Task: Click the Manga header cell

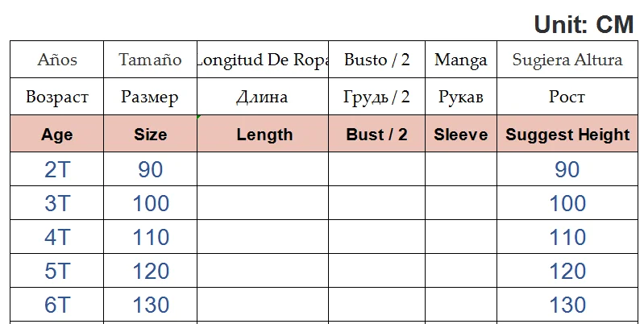Action: click(x=460, y=60)
